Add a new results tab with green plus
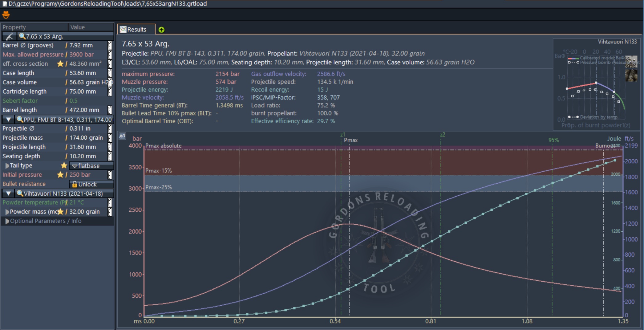644x330 pixels. [161, 30]
